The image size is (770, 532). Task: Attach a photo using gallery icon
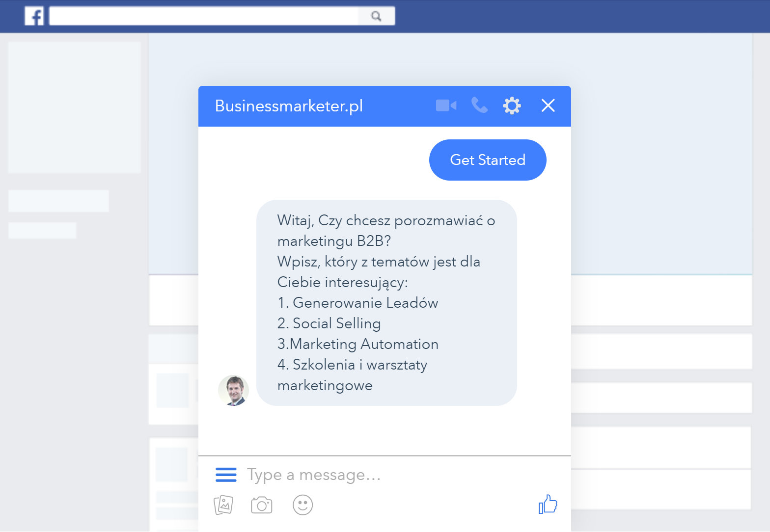(223, 505)
